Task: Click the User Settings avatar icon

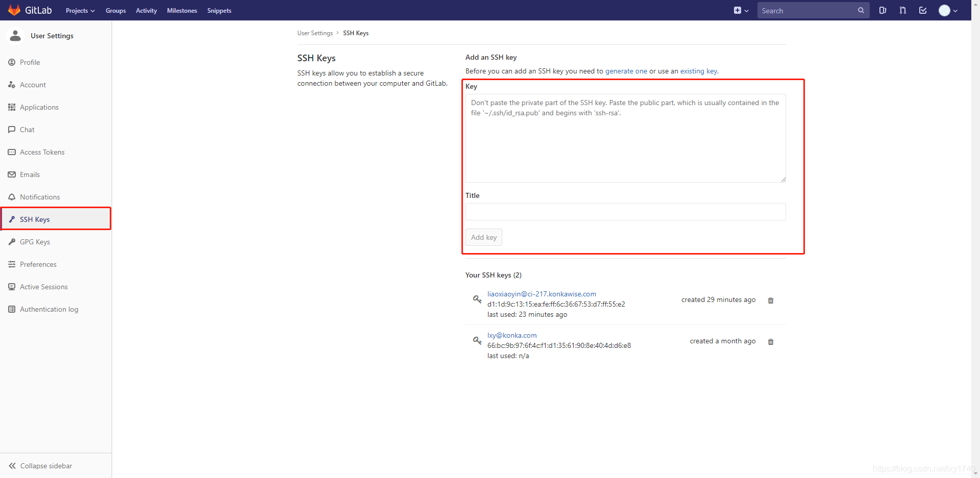Action: click(15, 36)
